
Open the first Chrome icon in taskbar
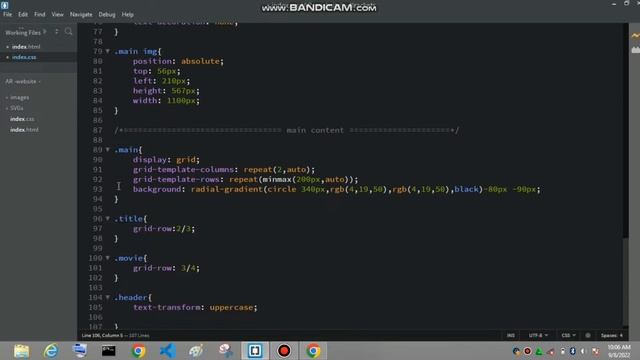[138, 351]
